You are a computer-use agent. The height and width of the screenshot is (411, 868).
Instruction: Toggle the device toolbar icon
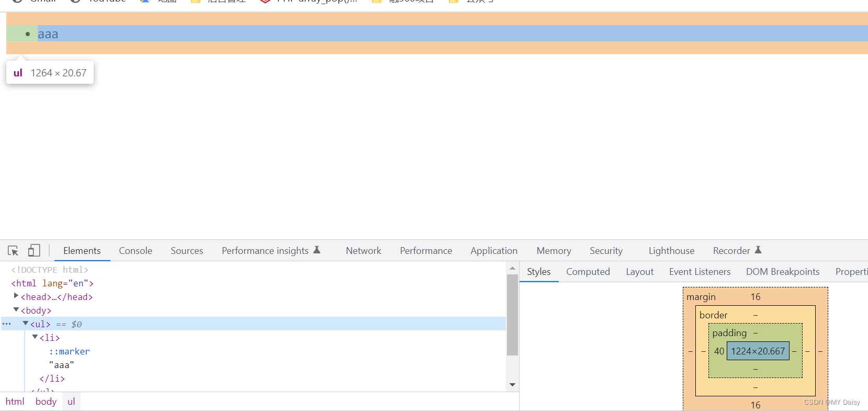[34, 251]
